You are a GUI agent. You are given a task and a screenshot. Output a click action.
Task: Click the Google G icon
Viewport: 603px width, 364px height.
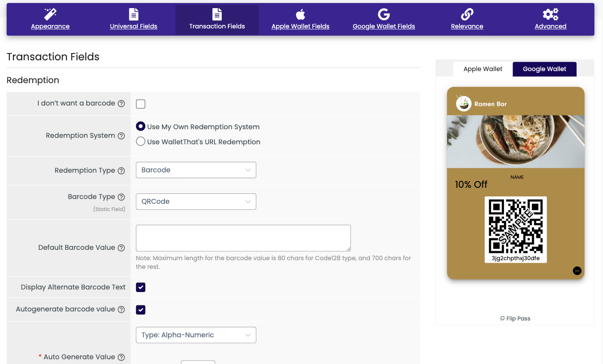(384, 14)
